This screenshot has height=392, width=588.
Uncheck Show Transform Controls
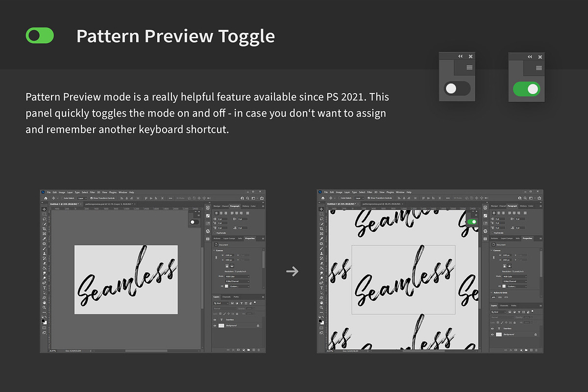tap(93, 197)
